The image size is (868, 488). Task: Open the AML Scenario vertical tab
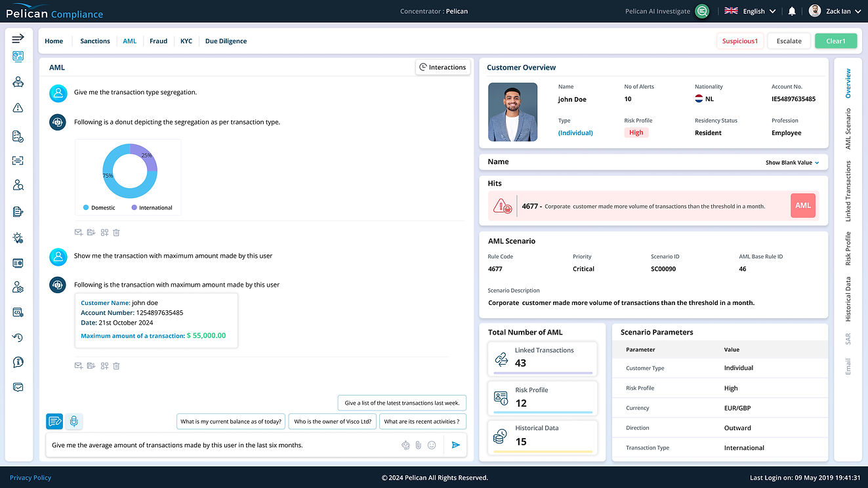click(848, 129)
